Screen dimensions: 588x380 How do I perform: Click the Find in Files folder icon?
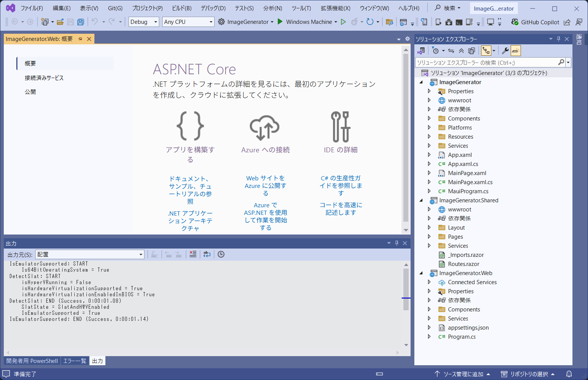(x=389, y=22)
